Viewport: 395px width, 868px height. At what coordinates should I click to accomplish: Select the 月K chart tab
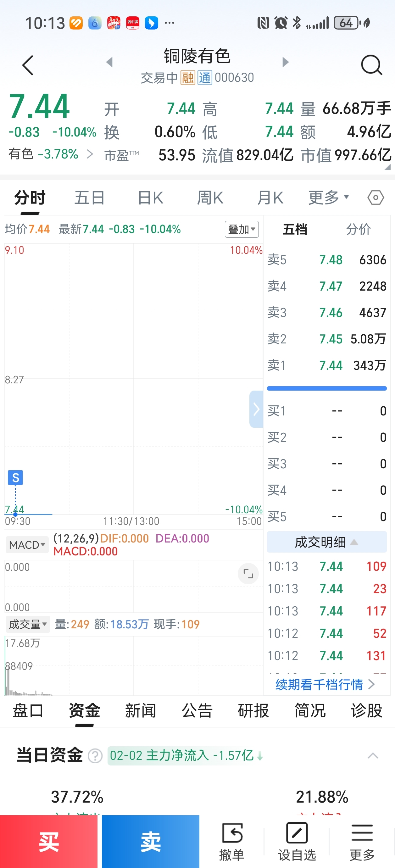pyautogui.click(x=270, y=198)
